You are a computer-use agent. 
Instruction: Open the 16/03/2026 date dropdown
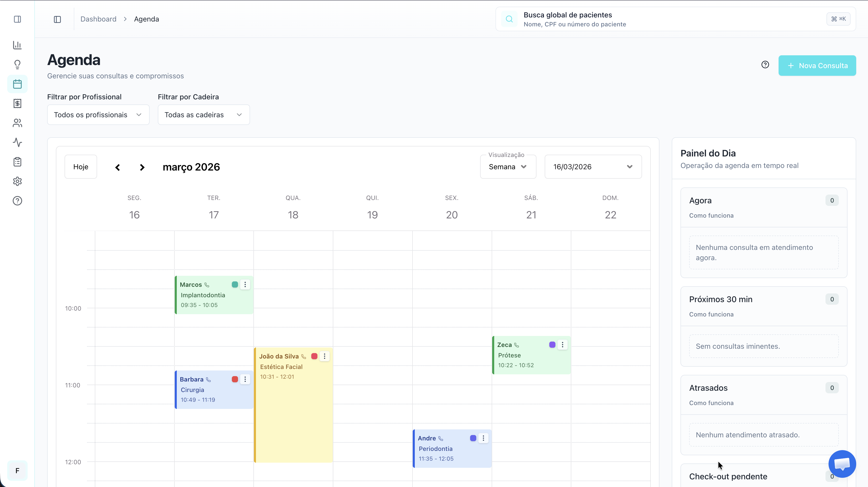click(x=593, y=167)
